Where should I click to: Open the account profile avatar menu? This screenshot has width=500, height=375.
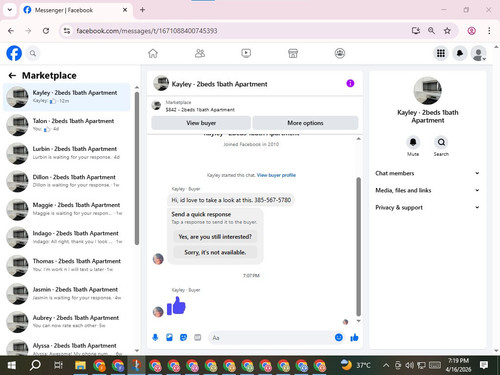[478, 53]
